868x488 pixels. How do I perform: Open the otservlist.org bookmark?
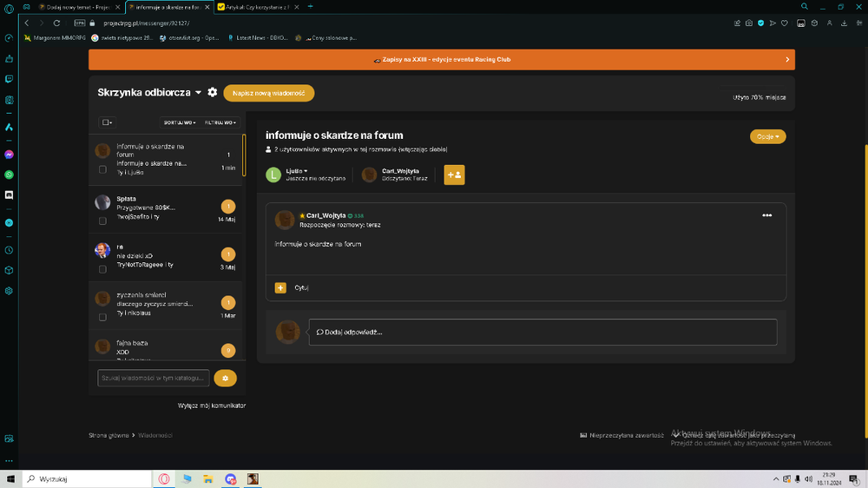[x=189, y=37]
